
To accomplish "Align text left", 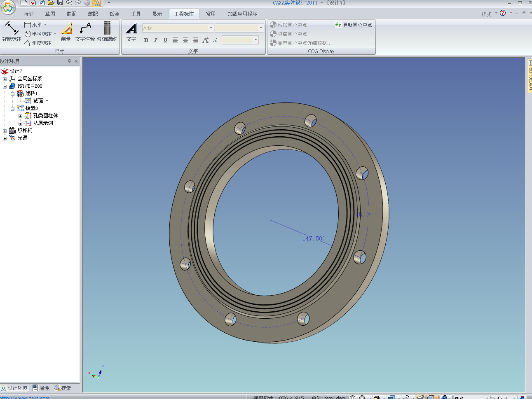I will click(x=175, y=40).
